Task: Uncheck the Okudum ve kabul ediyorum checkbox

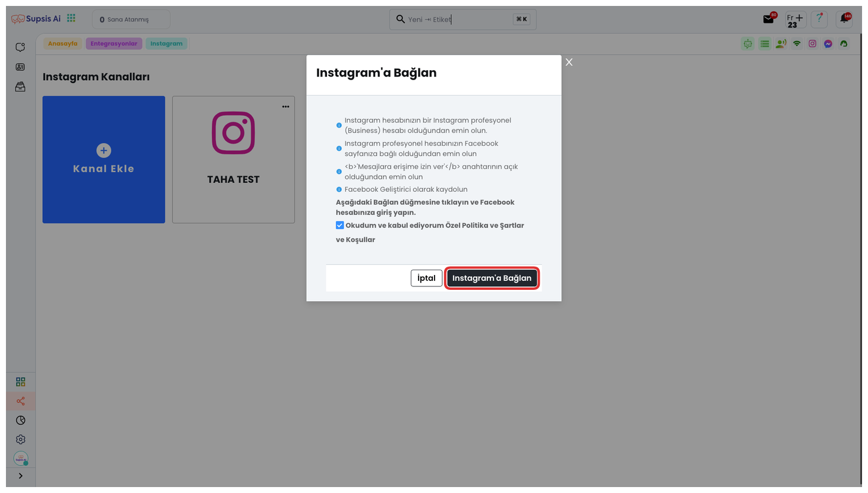Action: tap(339, 225)
